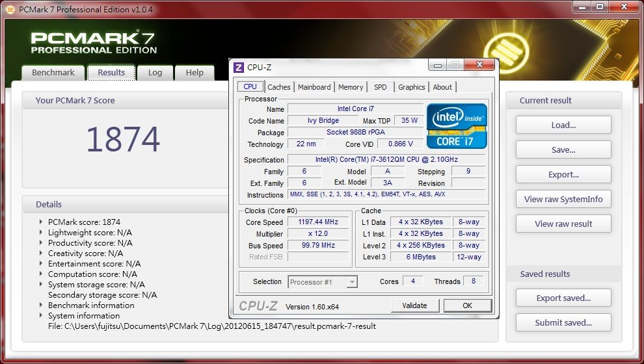
Task: Click View raw SystemInfo button
Action: coord(563,199)
